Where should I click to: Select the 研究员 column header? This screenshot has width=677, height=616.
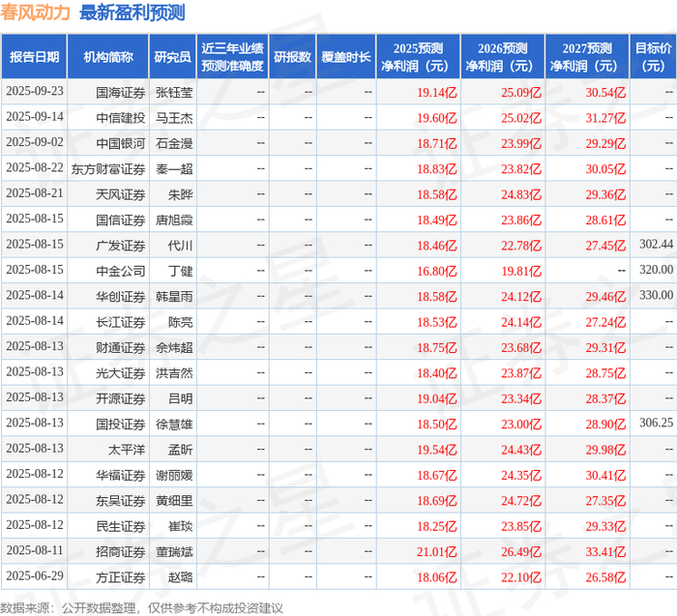[173, 56]
